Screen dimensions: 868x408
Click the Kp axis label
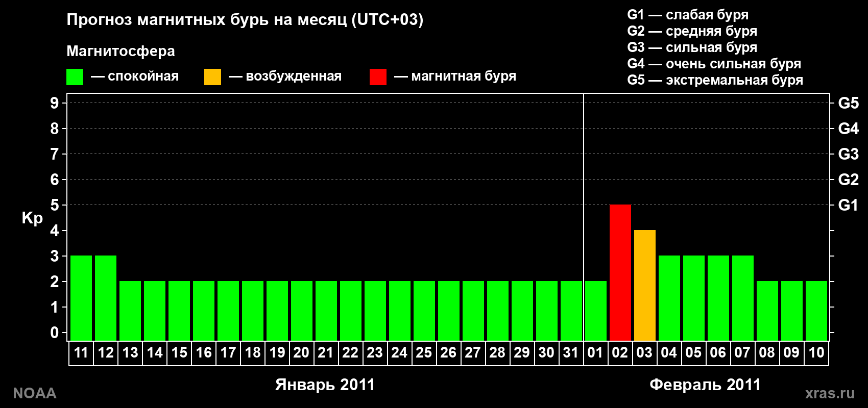pos(32,218)
